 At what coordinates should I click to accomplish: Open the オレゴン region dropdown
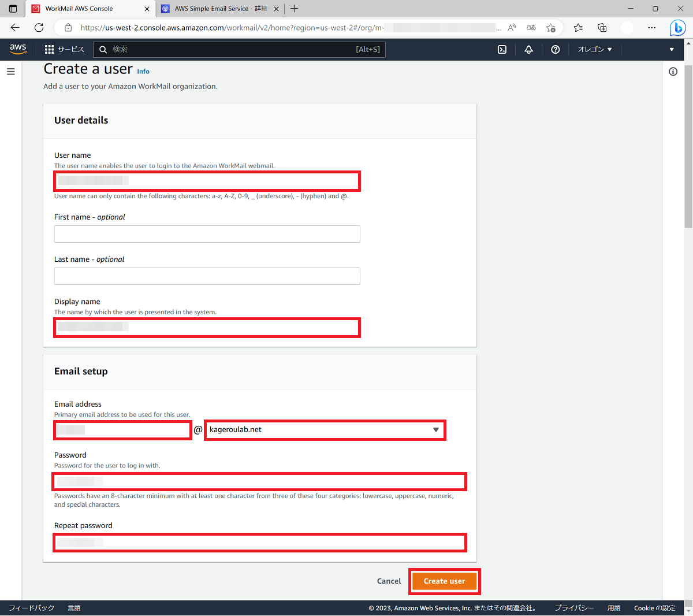click(x=594, y=49)
